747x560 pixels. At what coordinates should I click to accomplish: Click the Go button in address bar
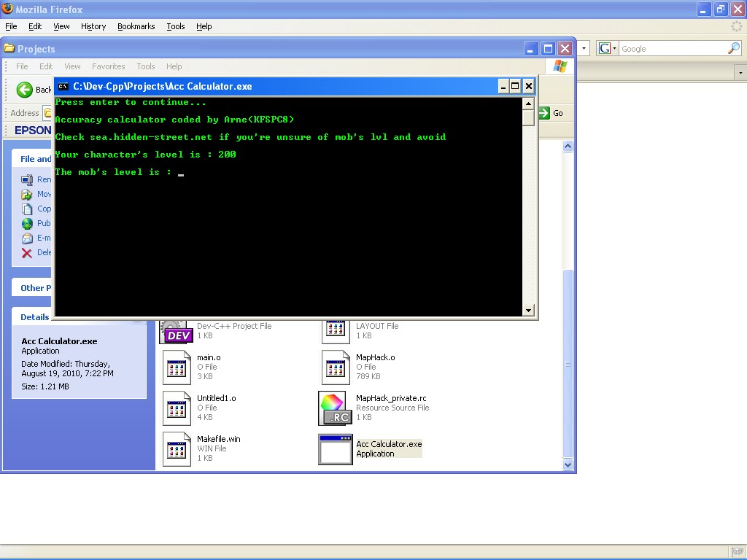551,113
